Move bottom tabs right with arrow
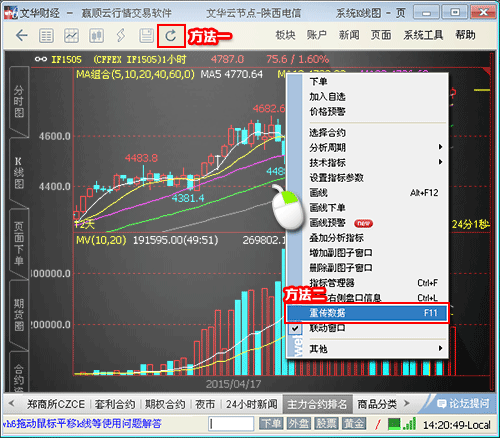This screenshot has width=500, height=438. pos(406,403)
